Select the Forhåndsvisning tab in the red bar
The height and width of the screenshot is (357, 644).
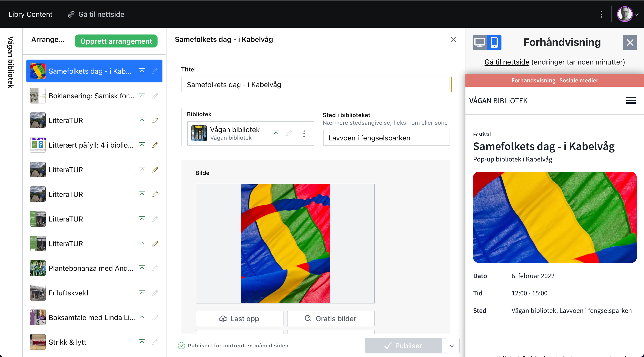tap(533, 80)
